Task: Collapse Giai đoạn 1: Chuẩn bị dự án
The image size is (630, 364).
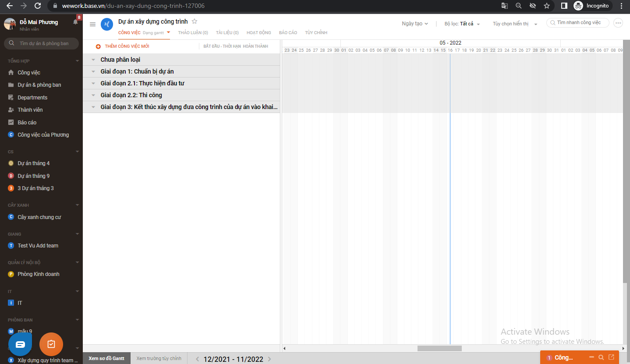Action: [93, 71]
